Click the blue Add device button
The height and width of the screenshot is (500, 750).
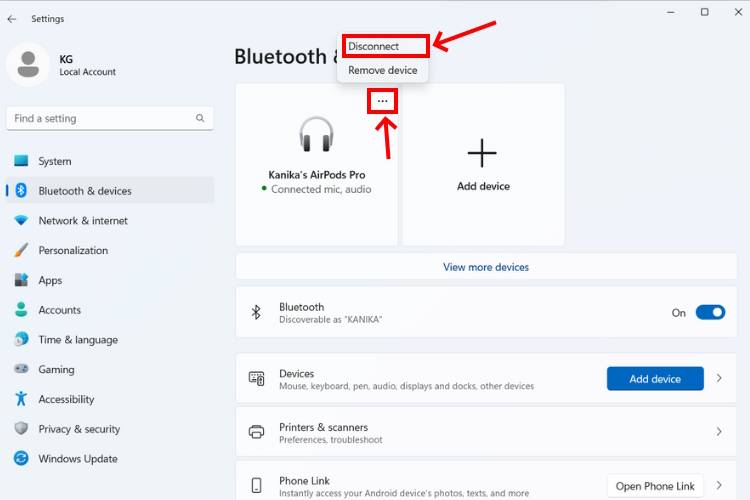[655, 378]
